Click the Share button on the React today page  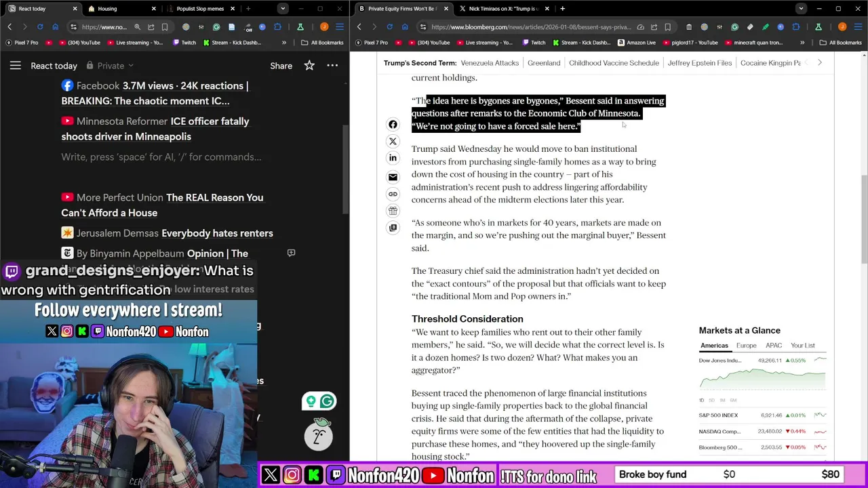click(281, 66)
